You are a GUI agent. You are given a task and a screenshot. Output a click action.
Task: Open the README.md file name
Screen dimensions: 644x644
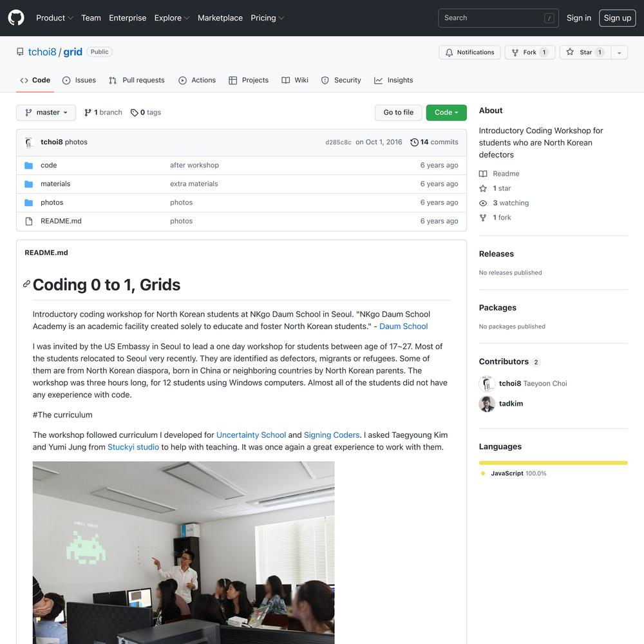coord(61,222)
